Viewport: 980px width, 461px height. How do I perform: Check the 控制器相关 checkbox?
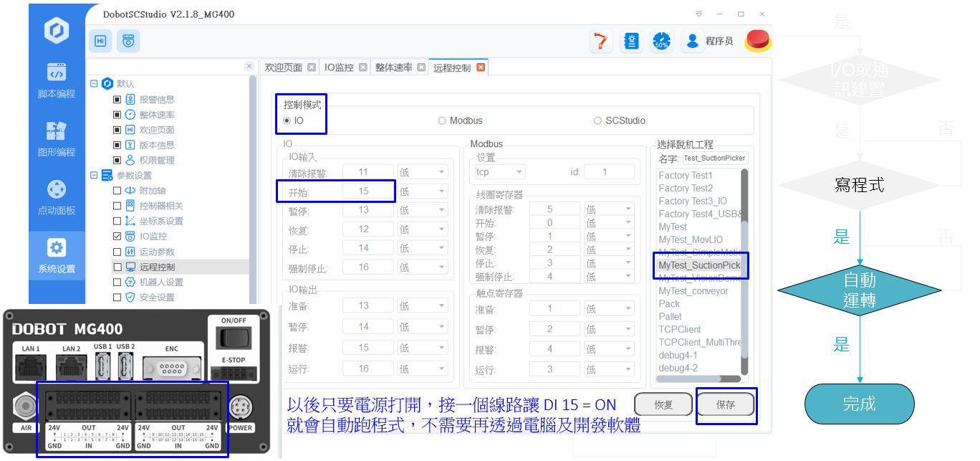pos(117,206)
